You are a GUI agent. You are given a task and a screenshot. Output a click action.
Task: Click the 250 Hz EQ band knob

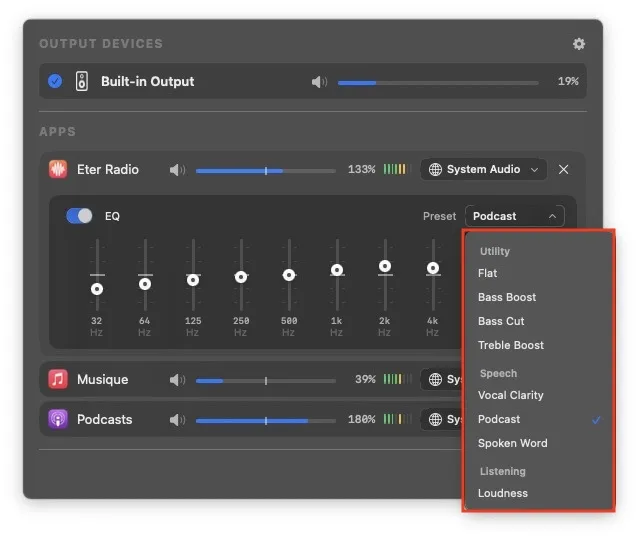point(241,277)
